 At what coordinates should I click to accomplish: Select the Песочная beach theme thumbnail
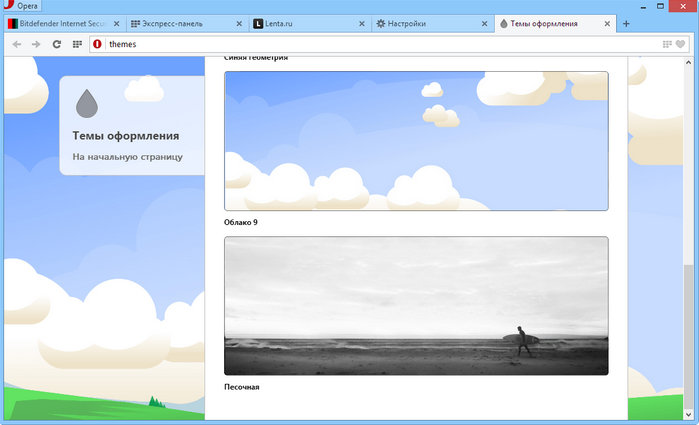416,305
